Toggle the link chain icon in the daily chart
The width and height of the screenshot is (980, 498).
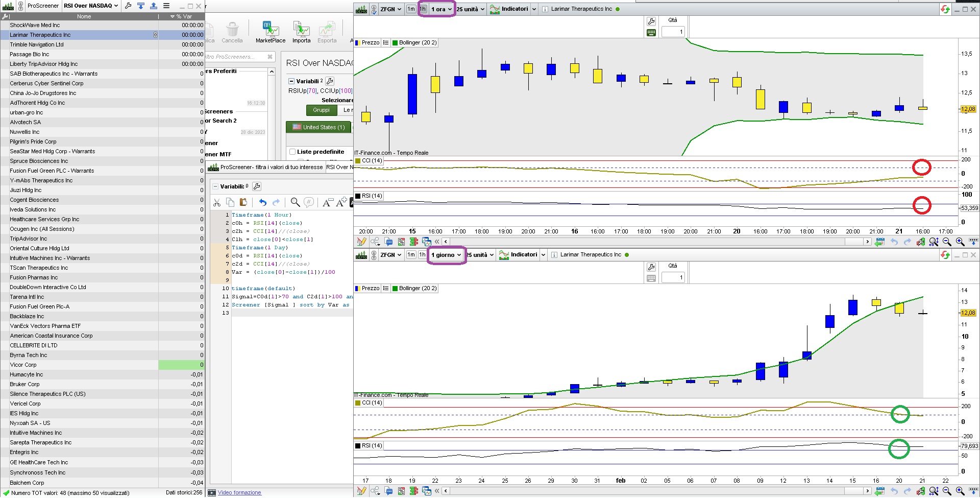(374, 255)
